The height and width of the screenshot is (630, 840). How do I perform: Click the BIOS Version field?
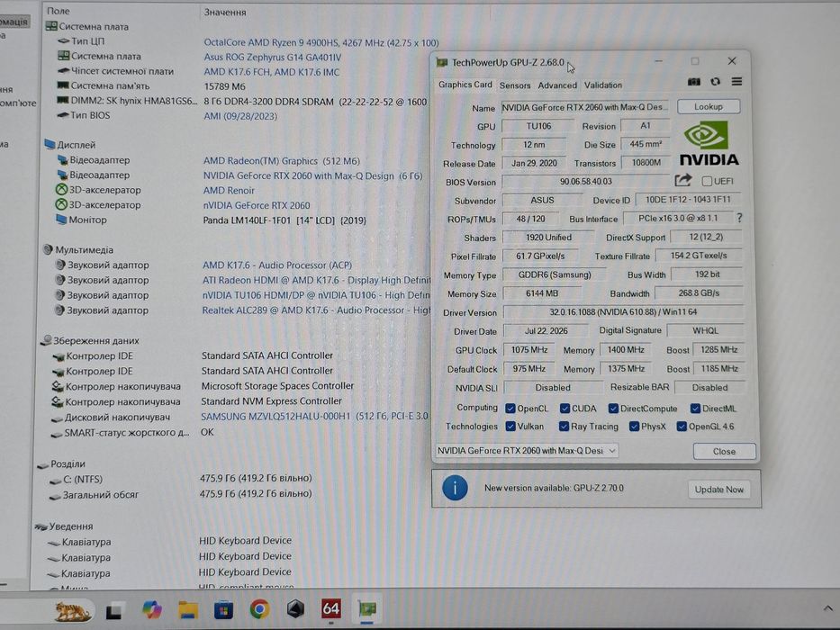(x=585, y=182)
